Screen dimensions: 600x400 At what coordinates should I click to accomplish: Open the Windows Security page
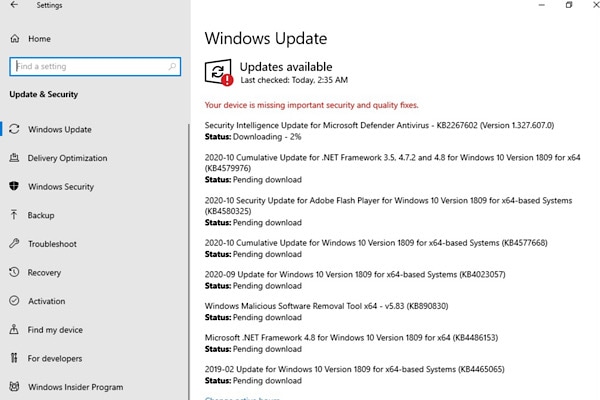(61, 187)
